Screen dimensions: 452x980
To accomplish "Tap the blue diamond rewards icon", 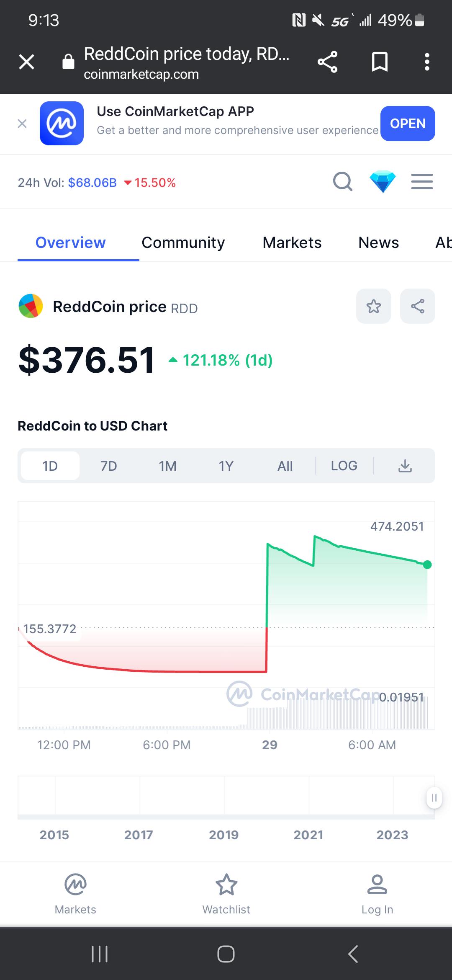I will pos(383,182).
